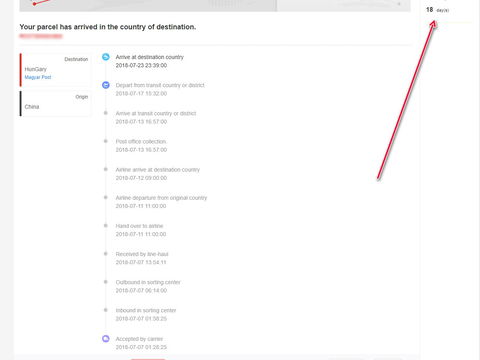The height and width of the screenshot is (360, 480).
Task: Click the Outbound in sorting center dot
Action: 106,282
